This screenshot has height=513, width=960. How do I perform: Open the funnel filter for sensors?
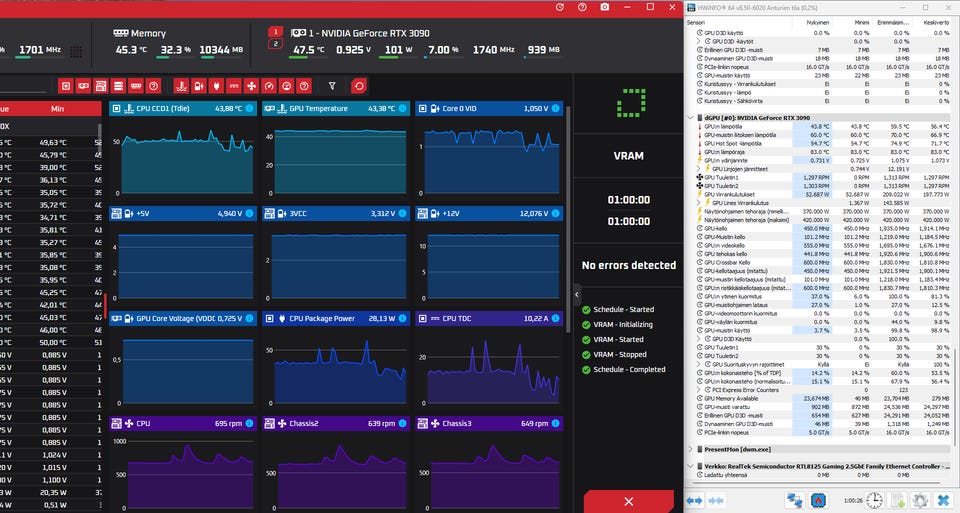click(x=332, y=86)
